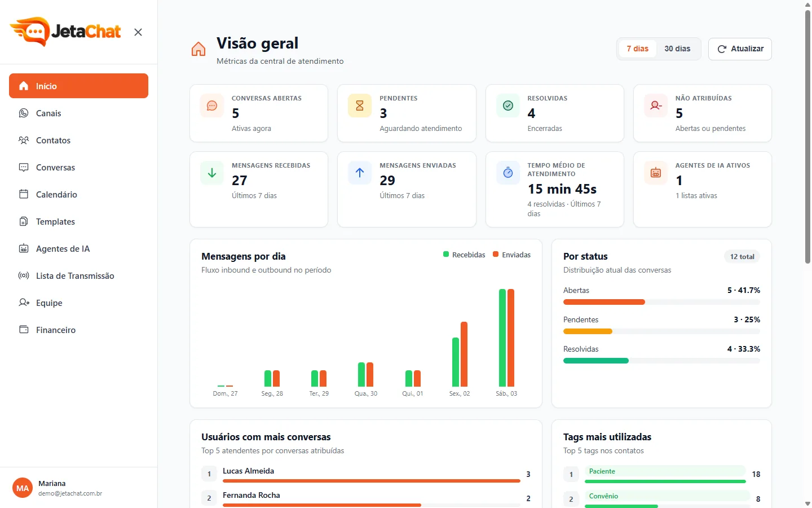Image resolution: width=812 pixels, height=508 pixels.
Task: Click the broadcast icon for Lista de Transmissão
Action: 24,275
